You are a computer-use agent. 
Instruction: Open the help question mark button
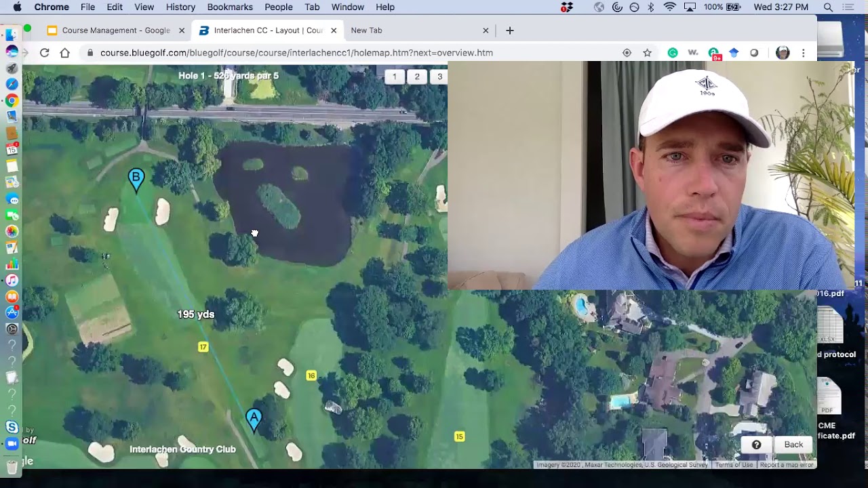(x=757, y=445)
